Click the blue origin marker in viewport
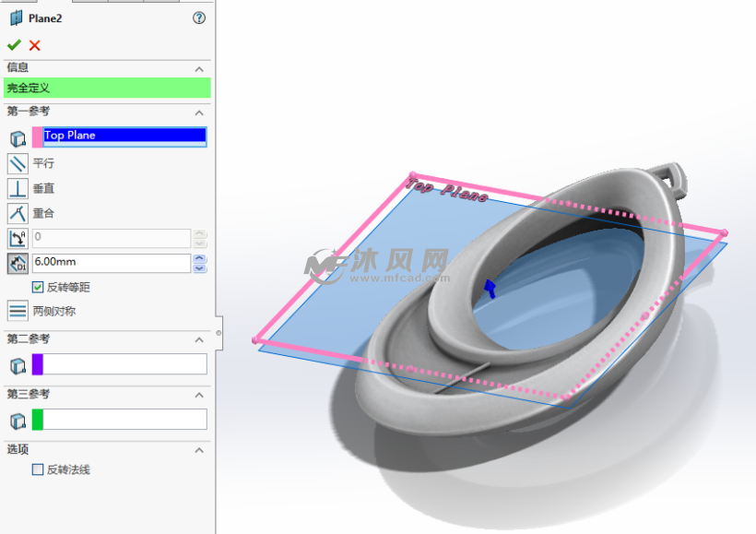Image resolution: width=756 pixels, height=534 pixels. (x=490, y=289)
